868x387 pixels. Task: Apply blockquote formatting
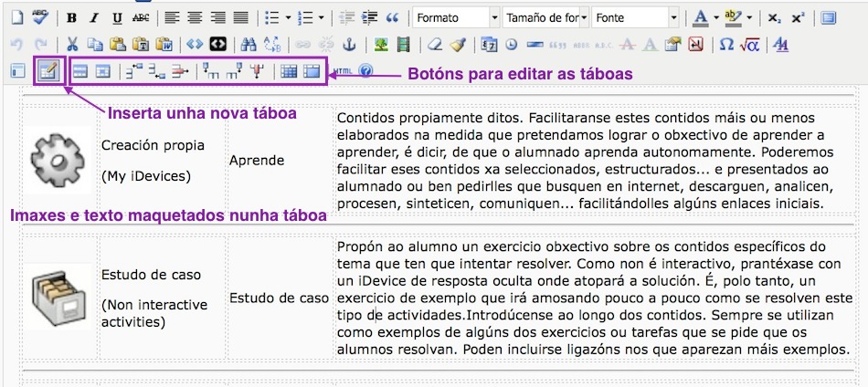click(393, 17)
